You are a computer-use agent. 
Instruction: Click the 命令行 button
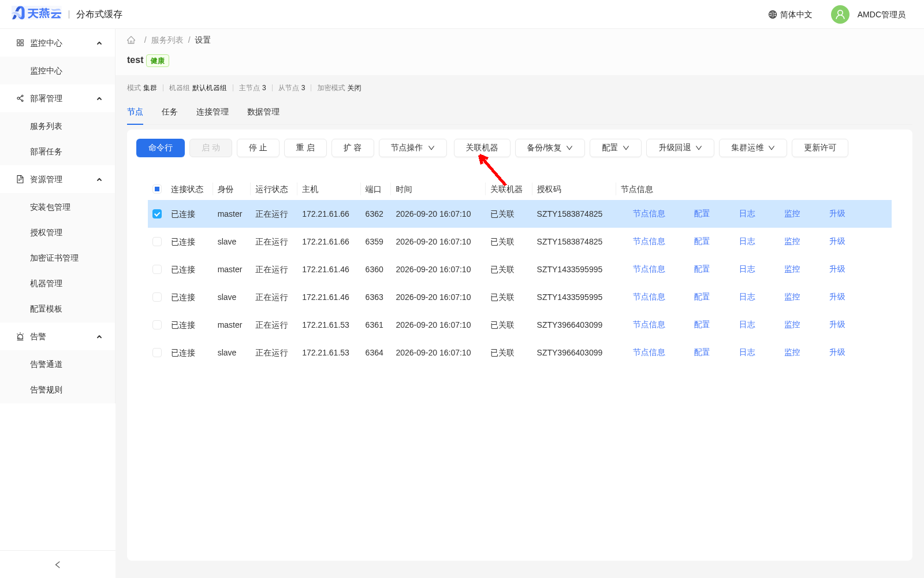[161, 148]
